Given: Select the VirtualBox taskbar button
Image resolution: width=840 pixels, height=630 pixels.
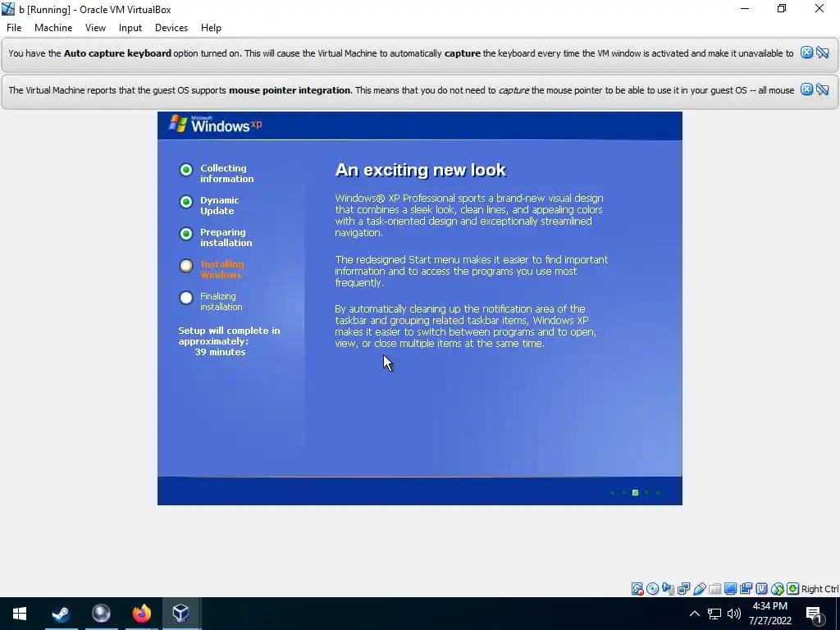Looking at the screenshot, I should coord(181,614).
